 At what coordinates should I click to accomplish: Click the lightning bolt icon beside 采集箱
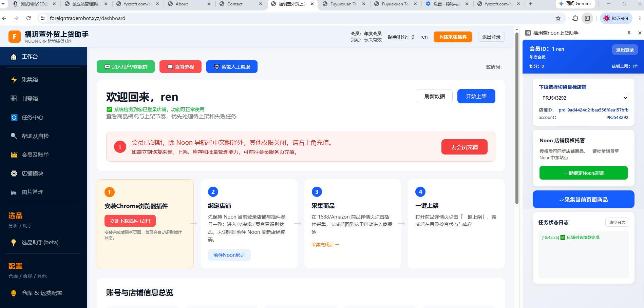[x=14, y=79]
